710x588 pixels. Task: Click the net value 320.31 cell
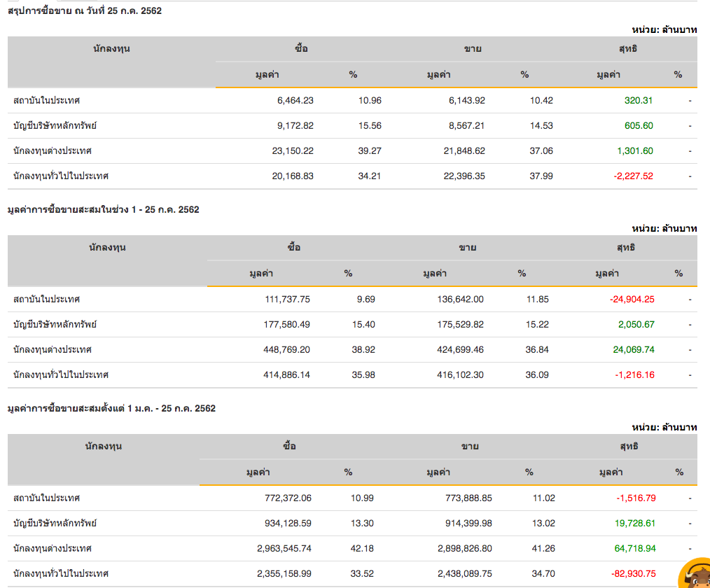pos(638,100)
